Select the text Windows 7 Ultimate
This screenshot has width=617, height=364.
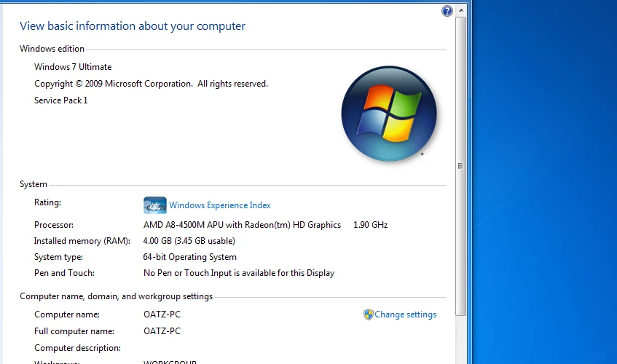73,67
